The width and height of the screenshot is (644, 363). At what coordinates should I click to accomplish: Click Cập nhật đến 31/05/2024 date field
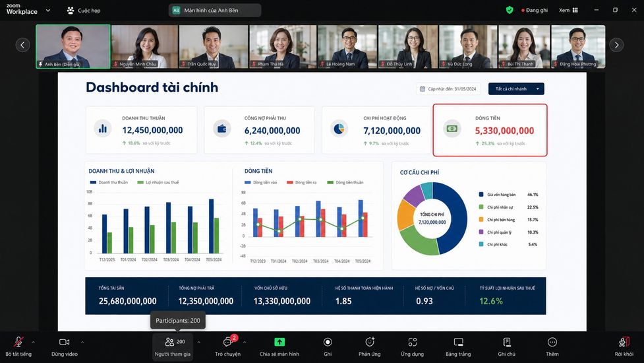point(448,89)
